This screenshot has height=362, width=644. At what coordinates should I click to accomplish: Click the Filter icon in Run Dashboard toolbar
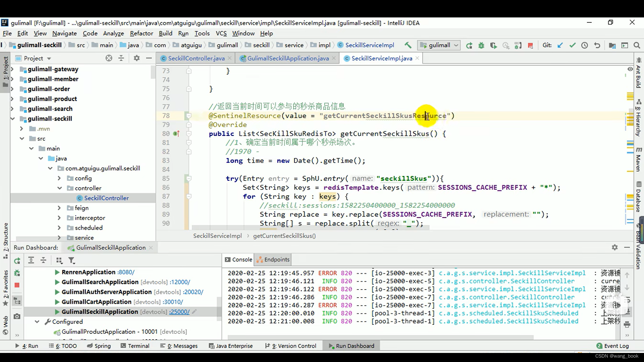coord(71,260)
